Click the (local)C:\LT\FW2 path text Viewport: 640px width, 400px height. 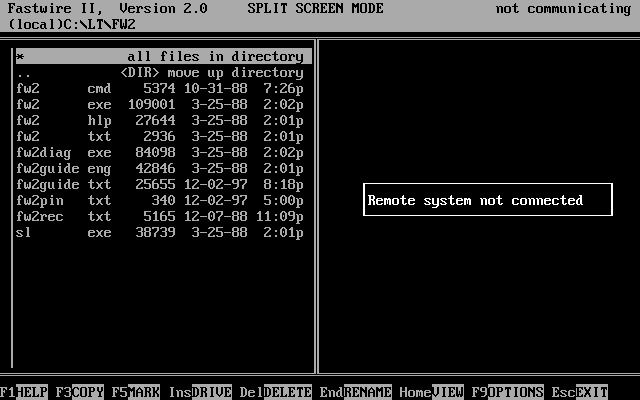pyautogui.click(x=72, y=24)
